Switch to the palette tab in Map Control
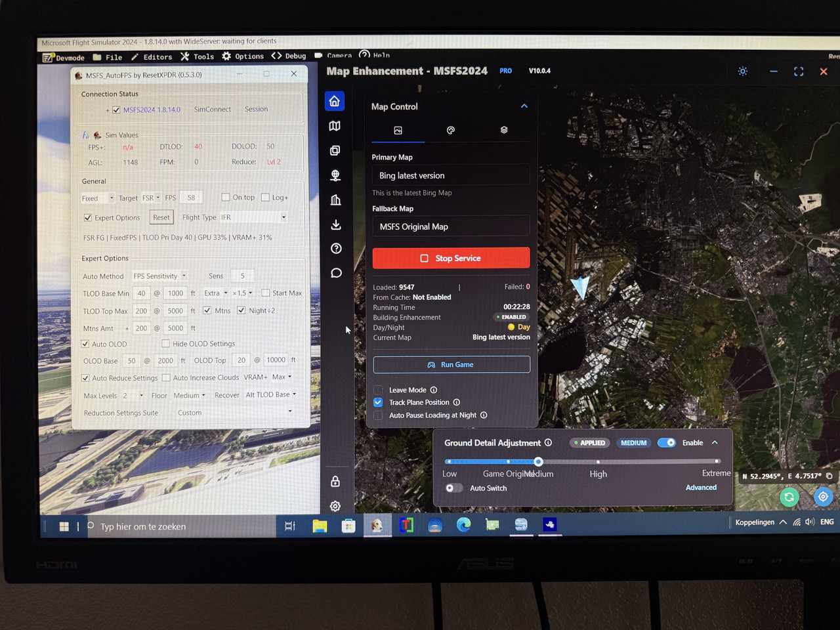Screen dimensions: 840x630 coord(451,130)
